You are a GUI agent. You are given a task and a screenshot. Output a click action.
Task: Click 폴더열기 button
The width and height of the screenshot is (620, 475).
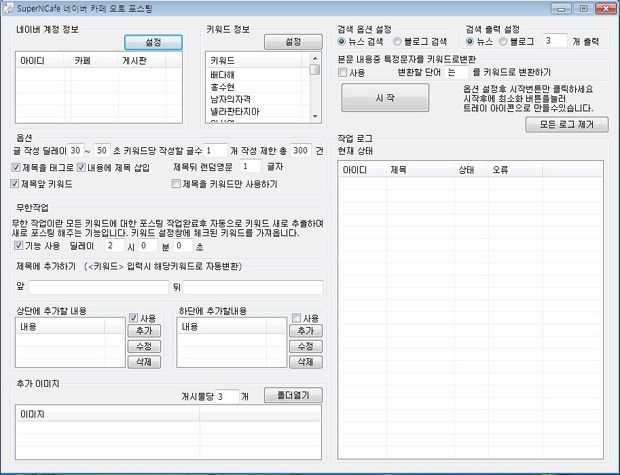293,395
